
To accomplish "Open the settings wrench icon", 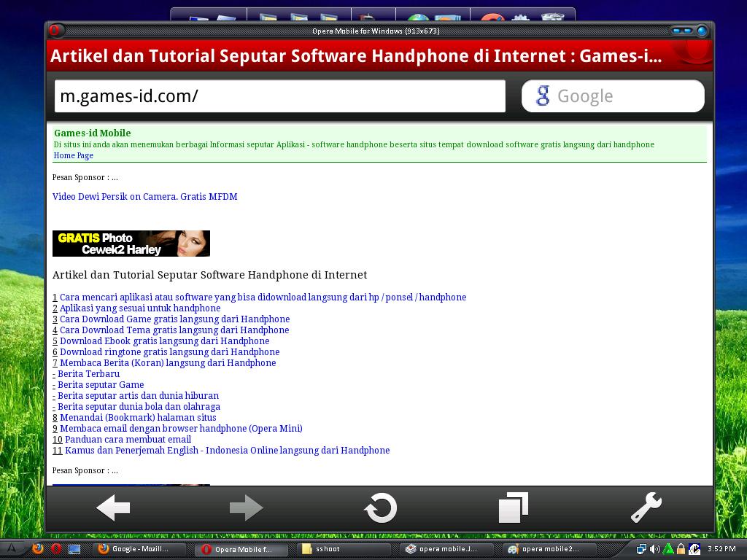I will pos(646,507).
